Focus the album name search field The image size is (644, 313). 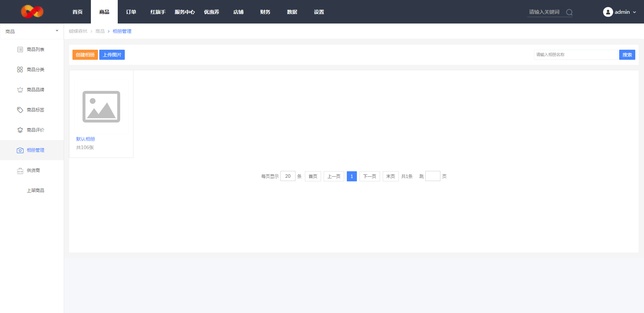(576, 55)
